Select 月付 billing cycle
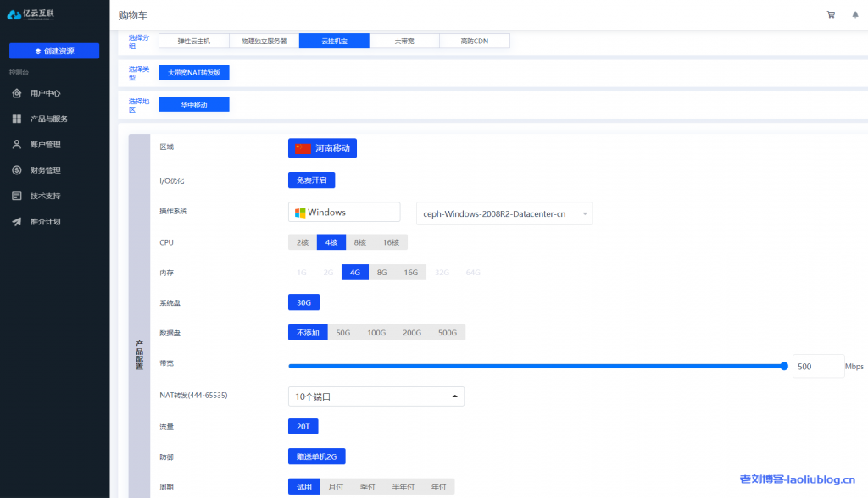This screenshot has width=868, height=498. point(336,487)
